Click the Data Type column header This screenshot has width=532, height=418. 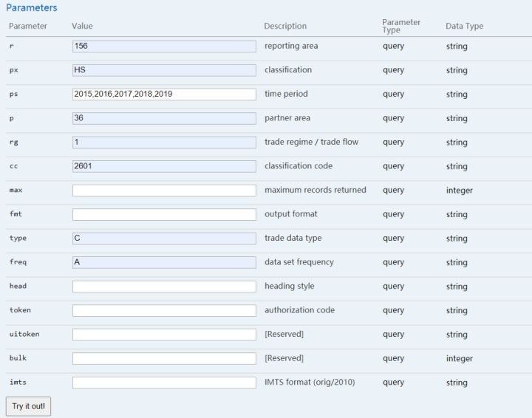click(x=464, y=26)
